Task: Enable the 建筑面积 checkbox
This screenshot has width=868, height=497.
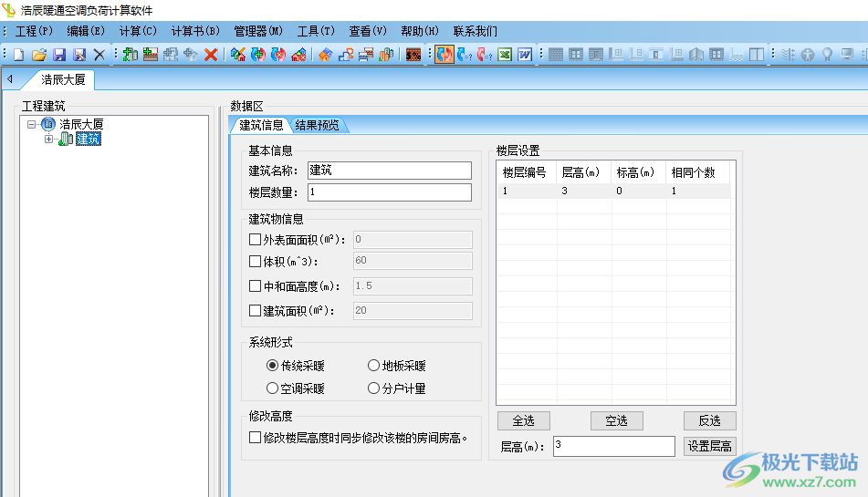Action: [x=255, y=310]
